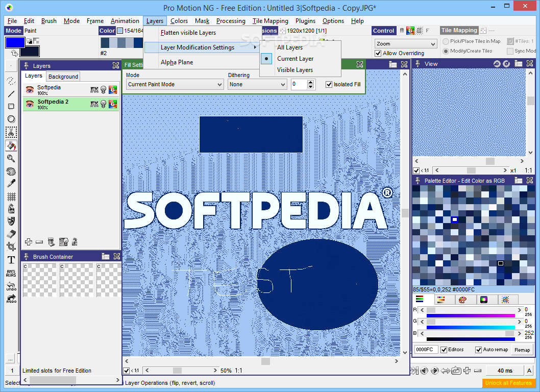Image resolution: width=540 pixels, height=392 pixels.
Task: Click the Unlock all Features button
Action: pyautogui.click(x=508, y=383)
